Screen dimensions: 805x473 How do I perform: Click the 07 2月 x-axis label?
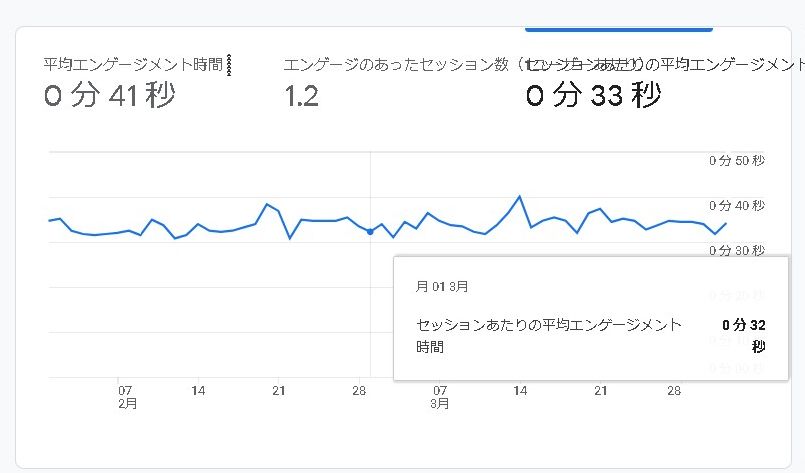point(126,397)
